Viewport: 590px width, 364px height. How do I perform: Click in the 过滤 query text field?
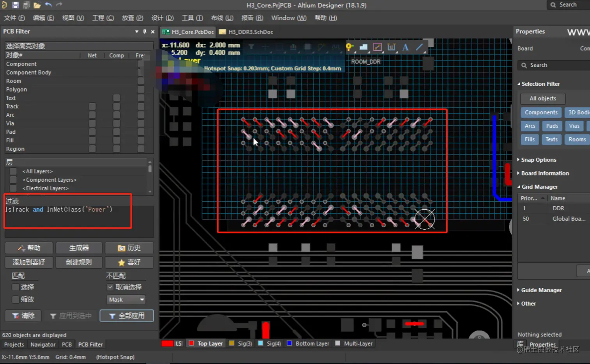pos(79,221)
